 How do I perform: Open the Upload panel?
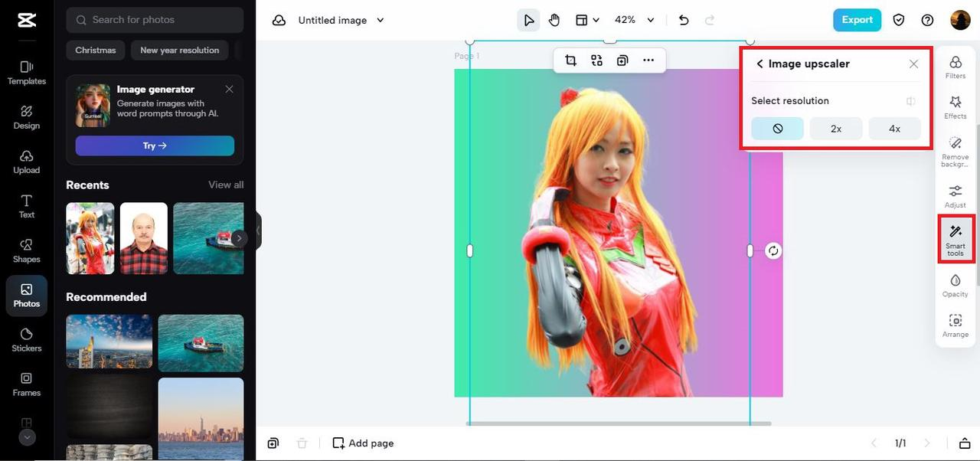click(26, 162)
